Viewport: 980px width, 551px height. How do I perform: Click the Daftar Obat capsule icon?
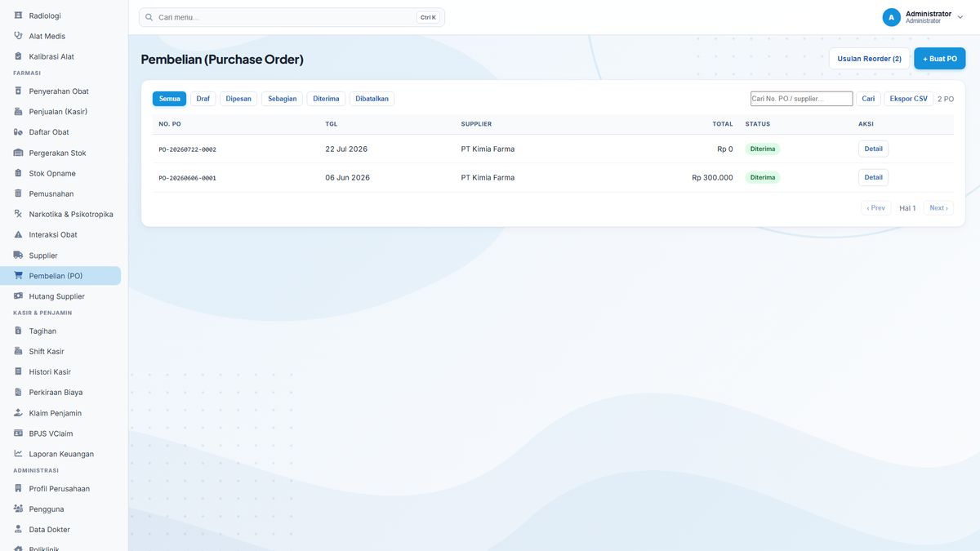click(18, 132)
